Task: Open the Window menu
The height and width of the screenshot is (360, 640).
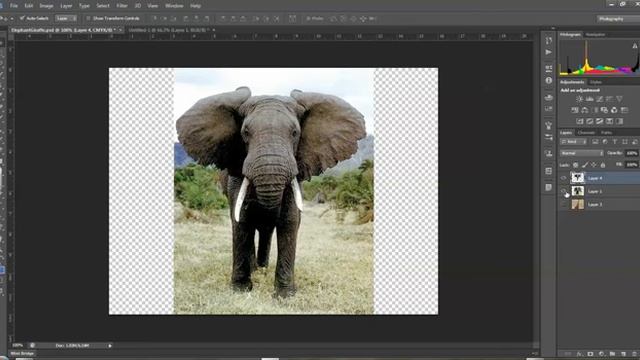Action: (x=174, y=6)
